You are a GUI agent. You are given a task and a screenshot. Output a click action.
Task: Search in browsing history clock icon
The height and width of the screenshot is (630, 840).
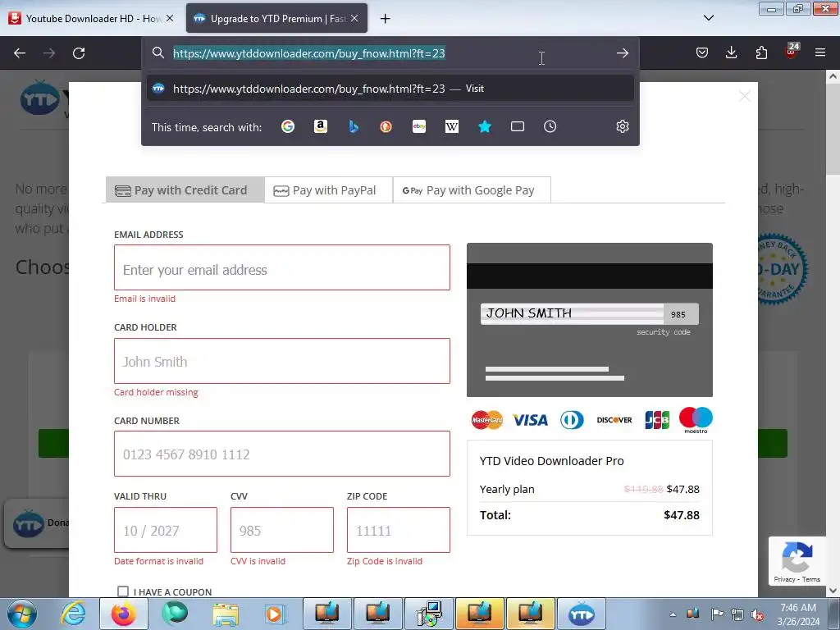coord(550,126)
